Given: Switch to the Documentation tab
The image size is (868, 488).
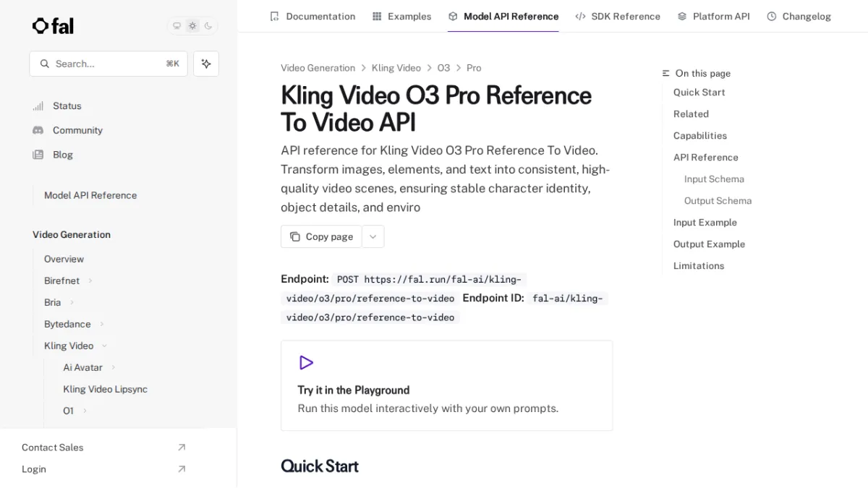Looking at the screenshot, I should [x=312, y=16].
